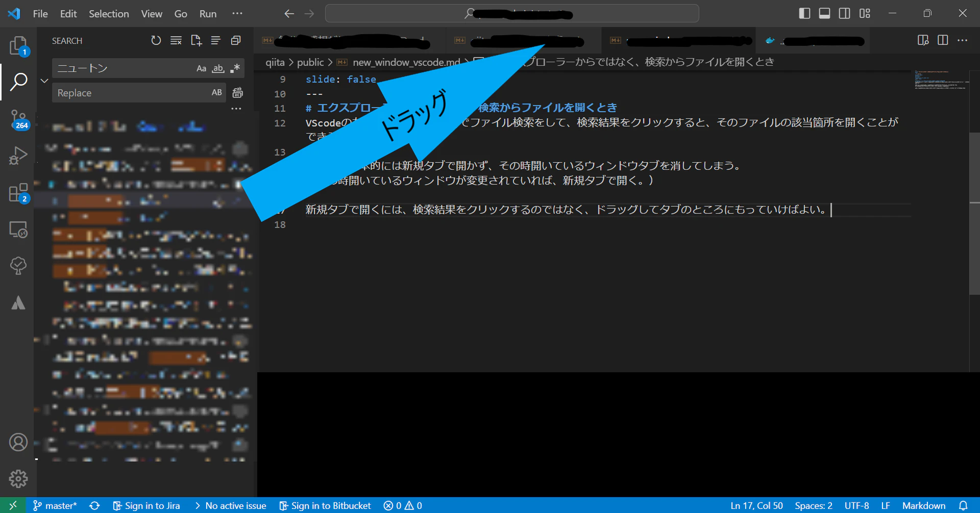Viewport: 980px width, 513px height.
Task: Open the remote window indicator
Action: tap(13, 505)
